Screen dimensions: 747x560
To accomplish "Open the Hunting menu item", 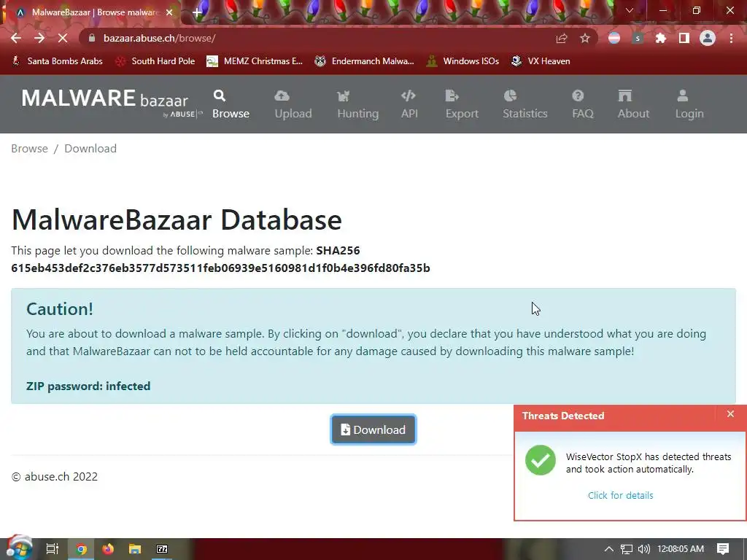I will (357, 104).
